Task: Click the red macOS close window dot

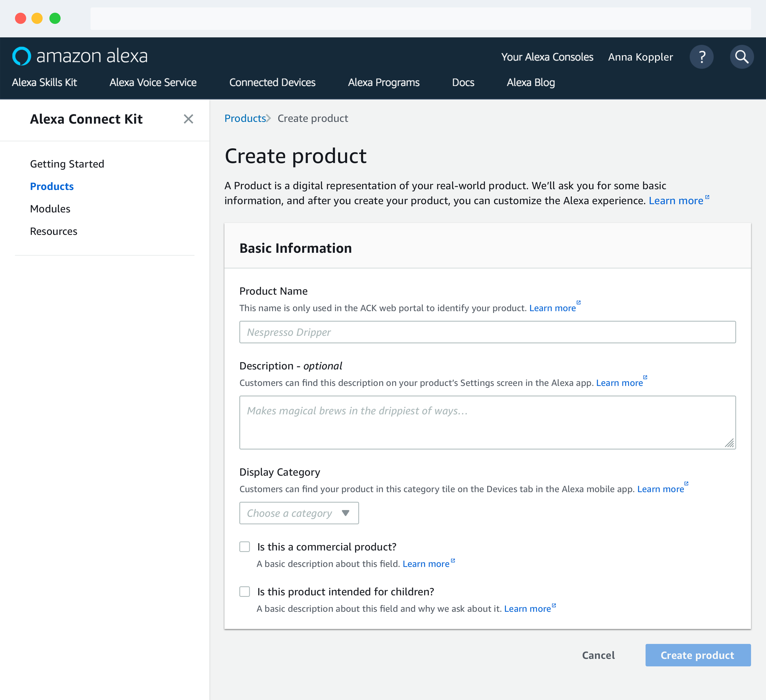Action: click(x=21, y=18)
